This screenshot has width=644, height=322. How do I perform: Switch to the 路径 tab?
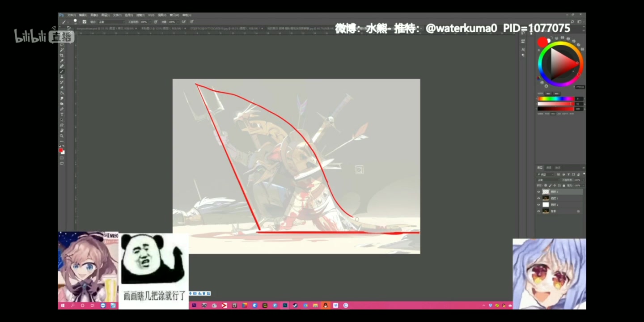click(558, 168)
